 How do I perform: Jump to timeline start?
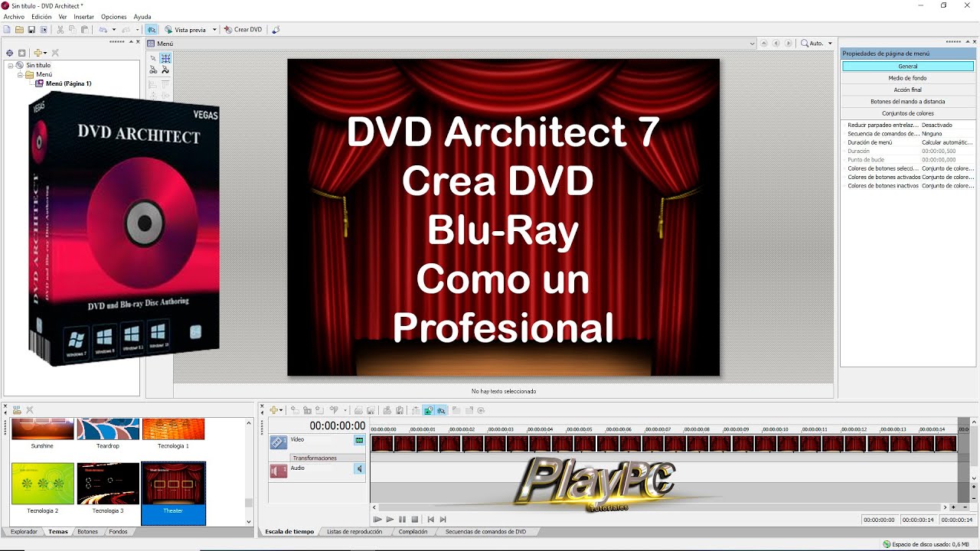pyautogui.click(x=430, y=519)
